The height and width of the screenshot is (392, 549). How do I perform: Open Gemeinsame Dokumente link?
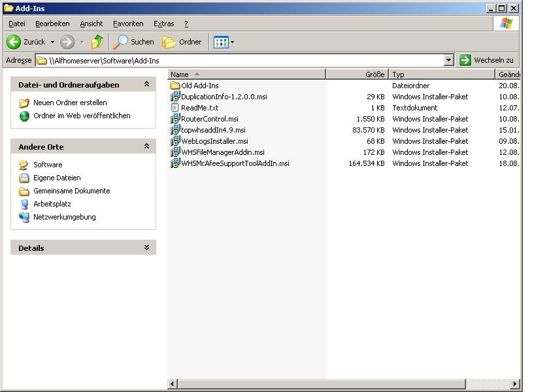click(72, 191)
